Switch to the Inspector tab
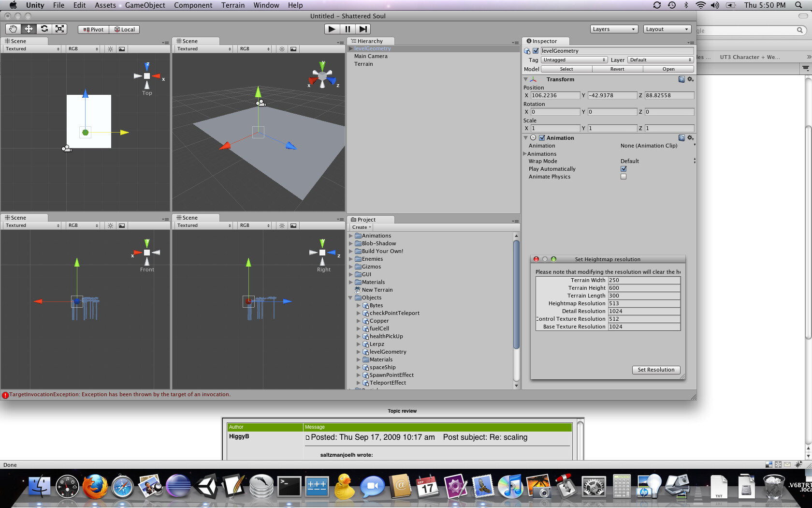 (545, 41)
